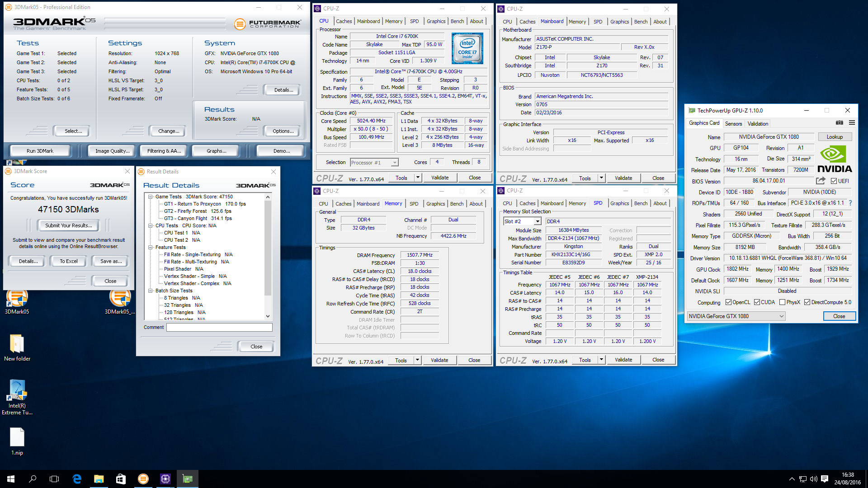The width and height of the screenshot is (868, 488).
Task: Click the GPU-Z screenshot camera icon
Action: coord(839,123)
